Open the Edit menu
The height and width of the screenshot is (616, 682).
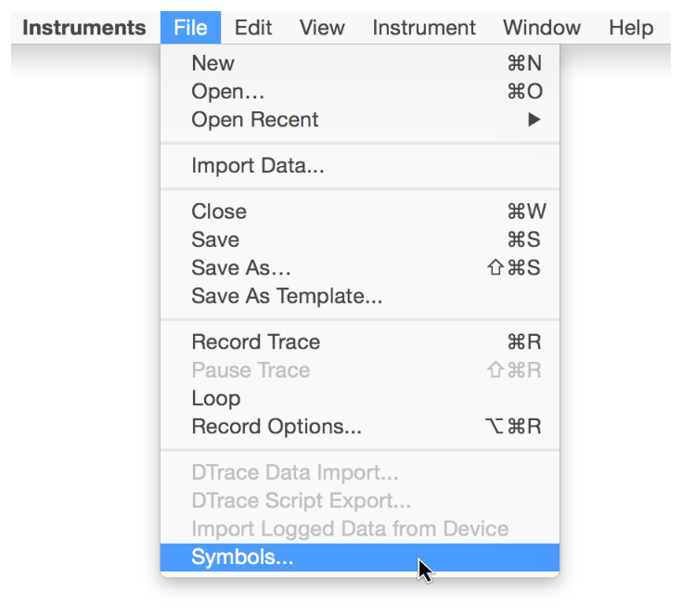[253, 28]
